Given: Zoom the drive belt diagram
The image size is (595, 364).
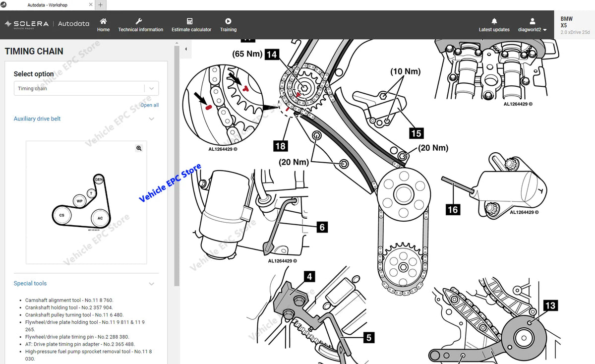Looking at the screenshot, I should point(139,148).
